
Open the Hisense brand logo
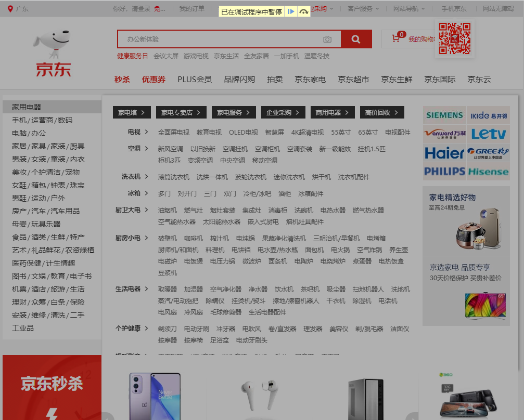click(488, 171)
